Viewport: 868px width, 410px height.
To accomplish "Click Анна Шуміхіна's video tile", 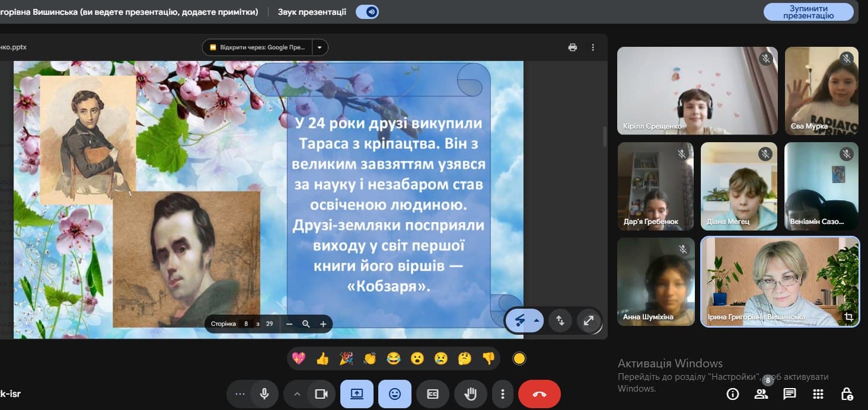I will [656, 281].
